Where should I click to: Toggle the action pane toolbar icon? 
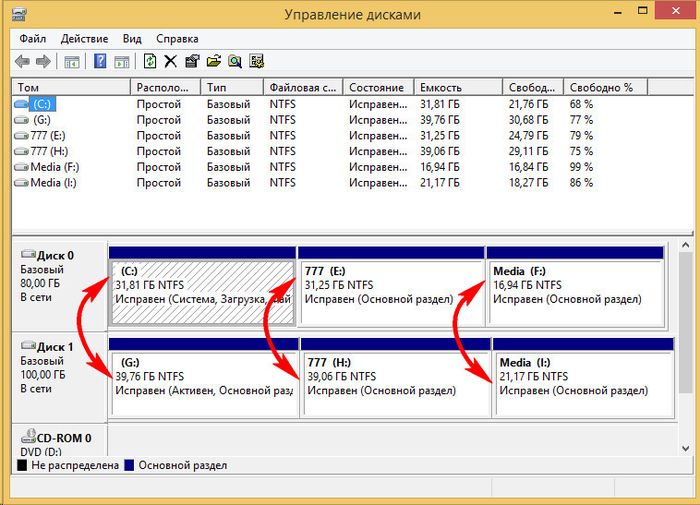(x=121, y=62)
